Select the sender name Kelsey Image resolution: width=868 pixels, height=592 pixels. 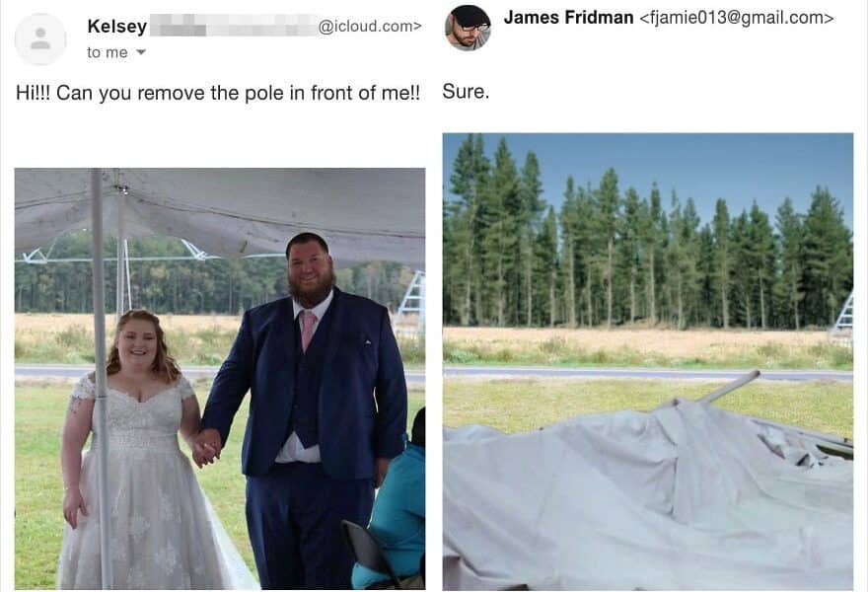pos(116,26)
